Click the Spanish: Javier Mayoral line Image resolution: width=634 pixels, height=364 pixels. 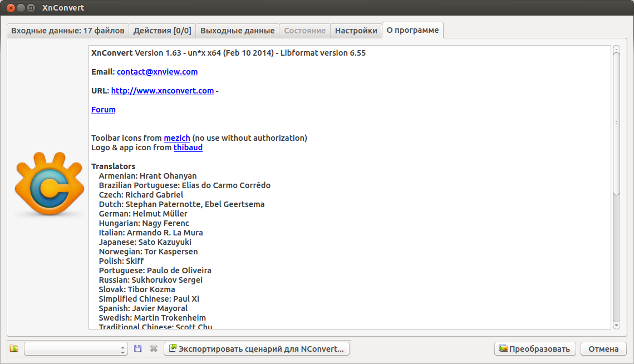[143, 308]
